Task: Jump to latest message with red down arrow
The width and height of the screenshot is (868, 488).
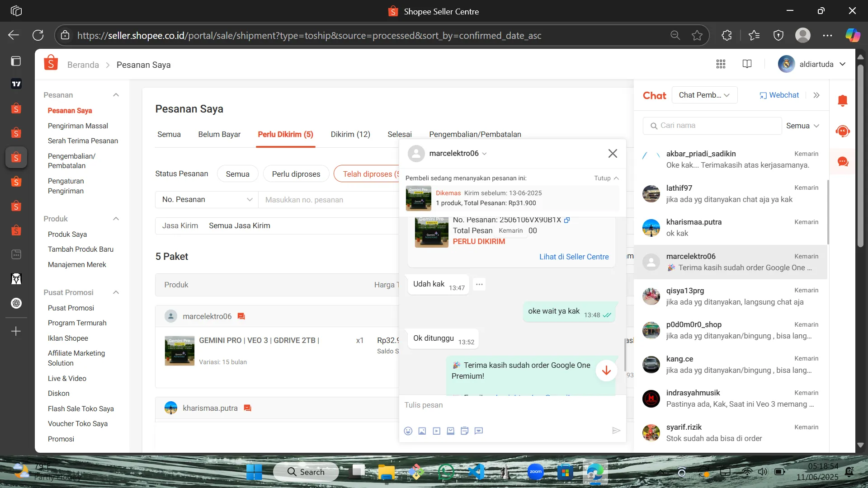Action: coord(607,371)
